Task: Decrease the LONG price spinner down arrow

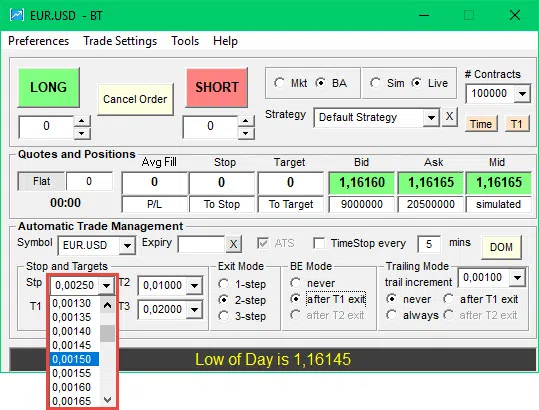Action: point(82,133)
